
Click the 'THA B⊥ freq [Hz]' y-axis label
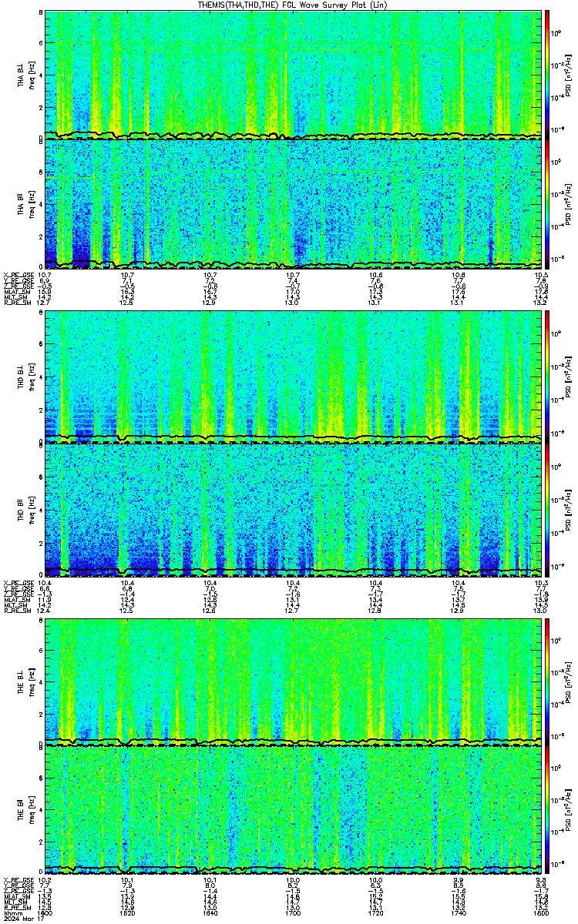tap(26, 75)
